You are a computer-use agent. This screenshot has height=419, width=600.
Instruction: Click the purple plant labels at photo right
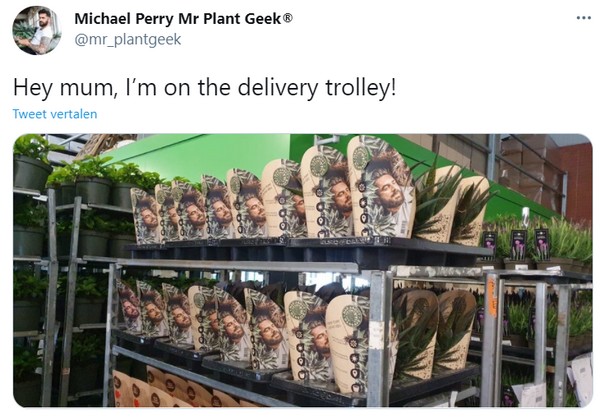517,245
